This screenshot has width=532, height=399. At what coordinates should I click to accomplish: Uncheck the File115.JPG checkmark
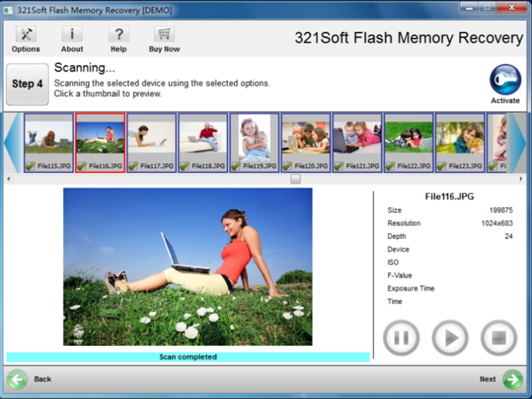[x=31, y=165]
